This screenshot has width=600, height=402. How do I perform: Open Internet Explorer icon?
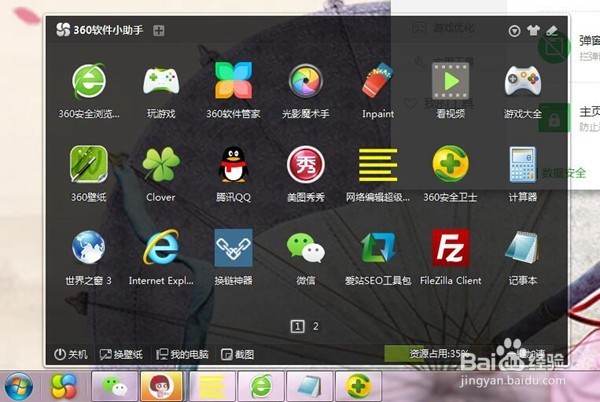click(161, 247)
